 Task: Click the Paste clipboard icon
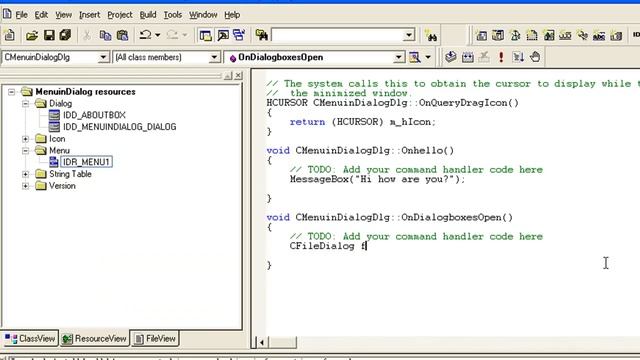[122, 36]
